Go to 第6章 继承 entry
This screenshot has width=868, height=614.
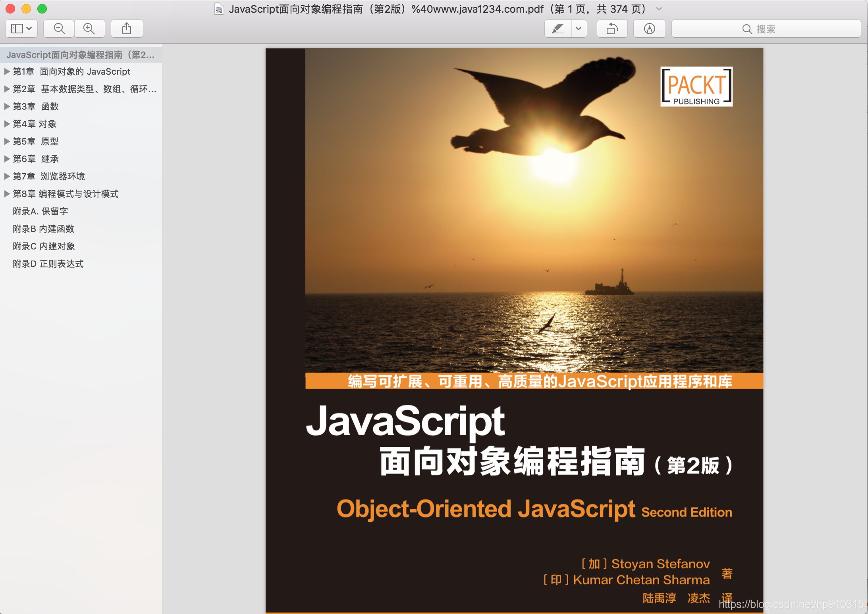tap(36, 159)
